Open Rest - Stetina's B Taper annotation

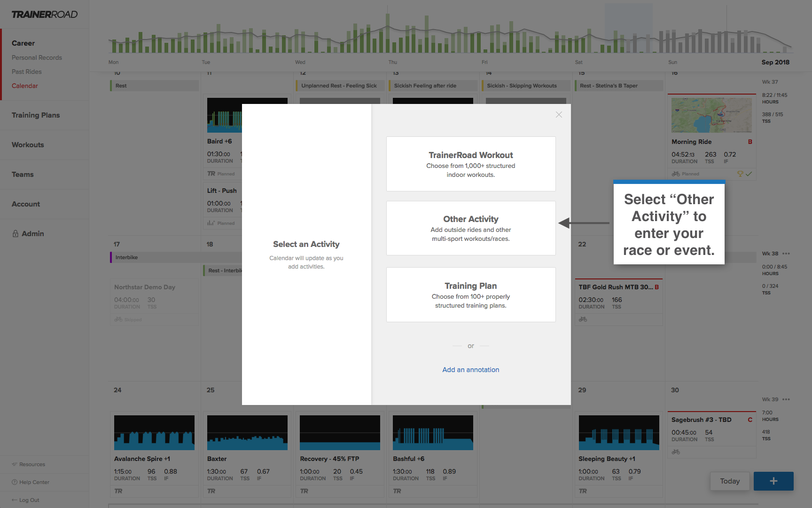pos(619,86)
